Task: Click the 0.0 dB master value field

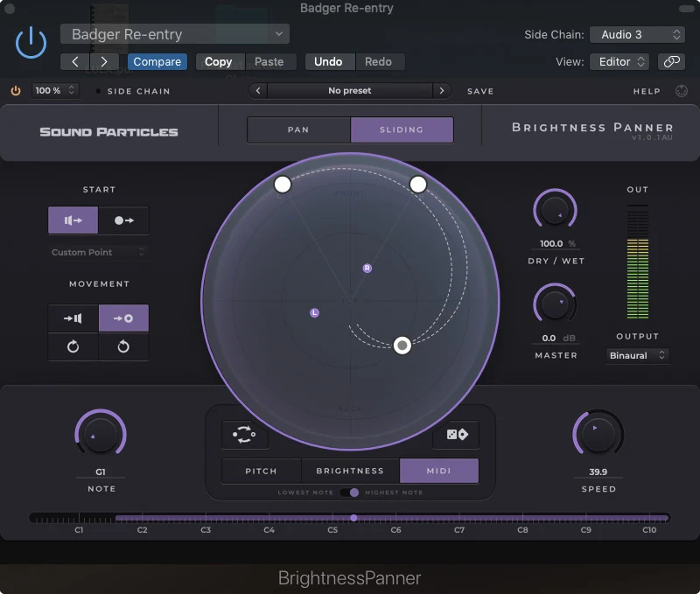Action: pyautogui.click(x=556, y=338)
